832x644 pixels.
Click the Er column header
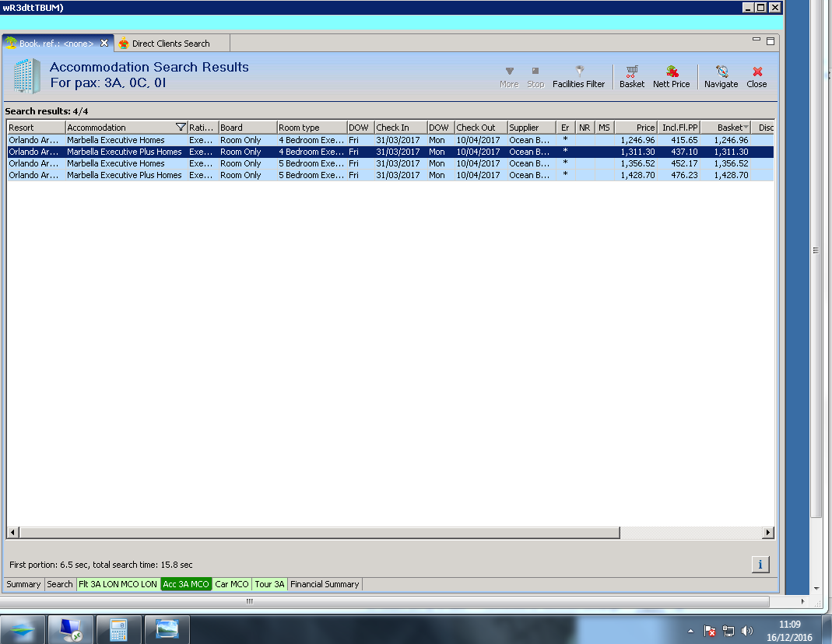click(565, 128)
